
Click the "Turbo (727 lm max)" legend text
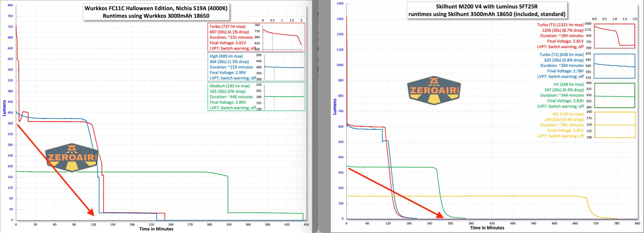(x=227, y=26)
